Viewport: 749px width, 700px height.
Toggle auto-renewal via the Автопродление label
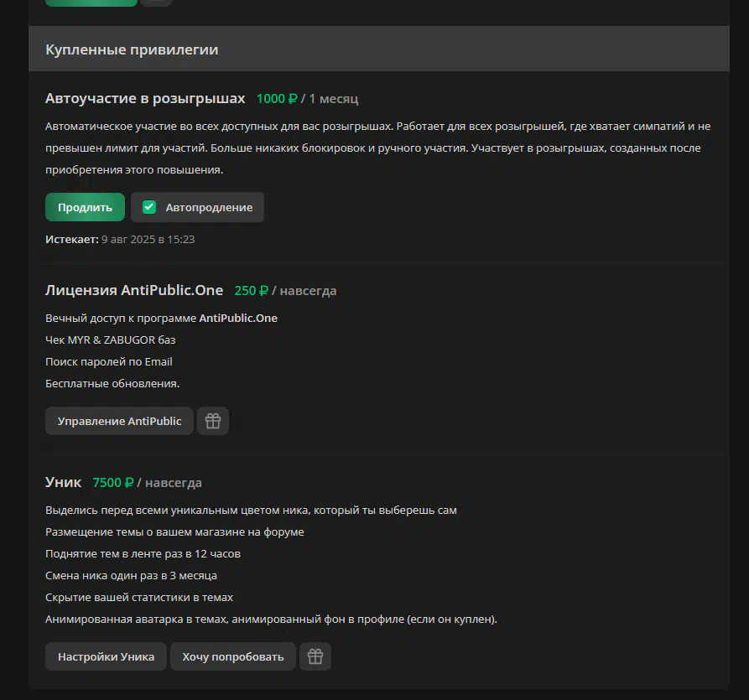coord(209,208)
